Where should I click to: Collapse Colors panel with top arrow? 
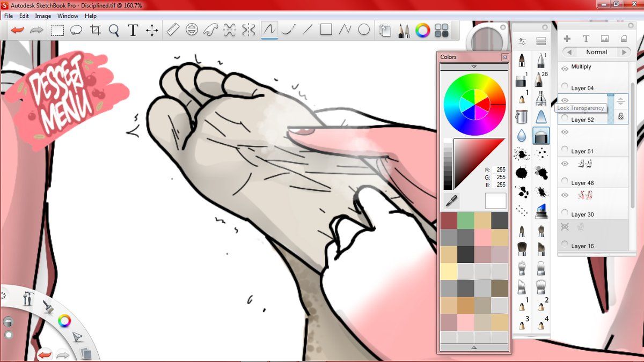pos(474,67)
